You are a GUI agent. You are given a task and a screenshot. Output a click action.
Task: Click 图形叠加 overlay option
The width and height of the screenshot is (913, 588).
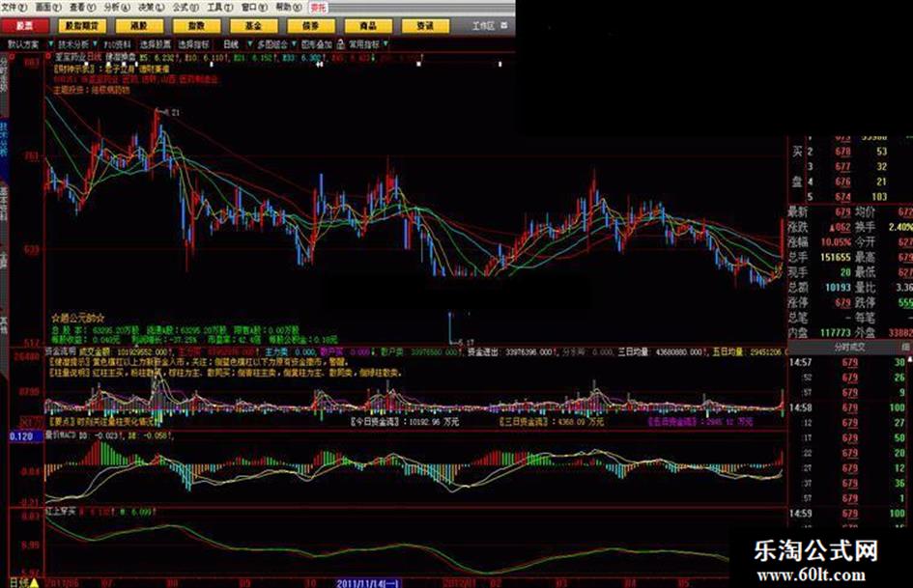[317, 44]
